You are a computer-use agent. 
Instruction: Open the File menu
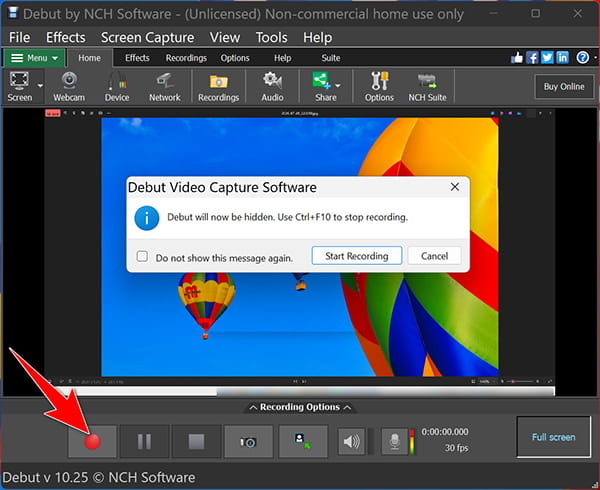click(x=20, y=37)
